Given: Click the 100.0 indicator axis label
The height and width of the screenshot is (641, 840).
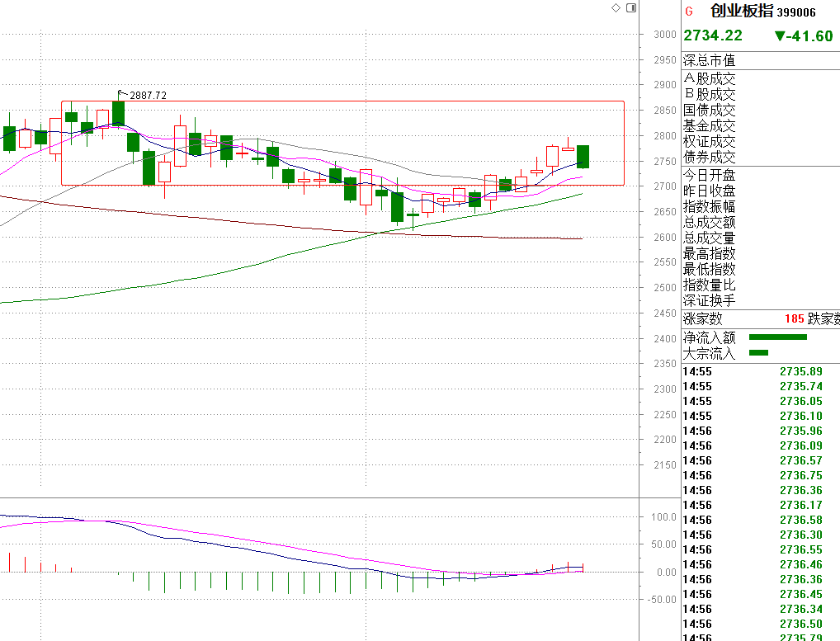Looking at the screenshot, I should (x=663, y=517).
